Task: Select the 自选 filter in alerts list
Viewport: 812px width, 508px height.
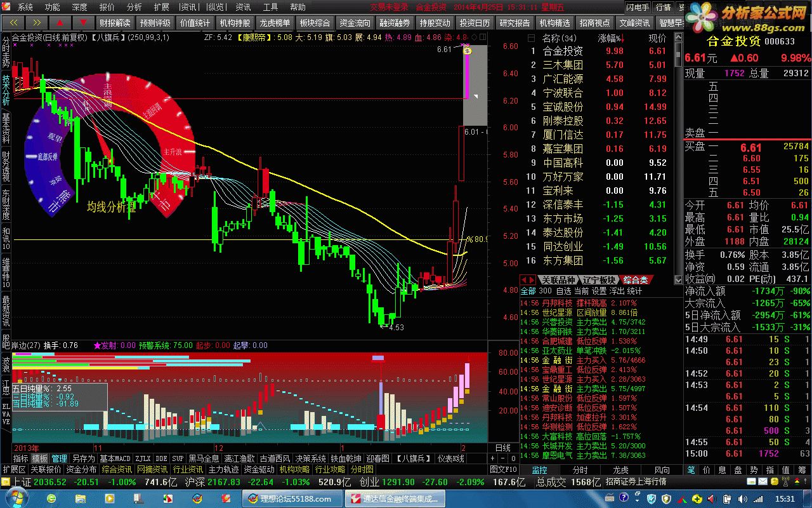Action: pyautogui.click(x=563, y=291)
